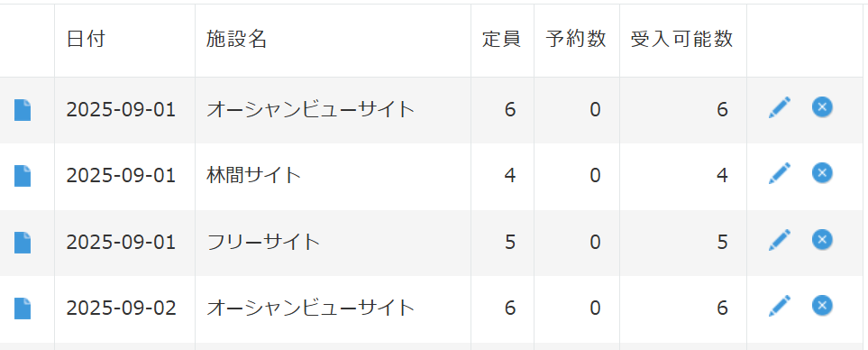Screen dimensions: 868x350
Task: Delete the フリーサイト row with X icon
Action: coord(822,239)
